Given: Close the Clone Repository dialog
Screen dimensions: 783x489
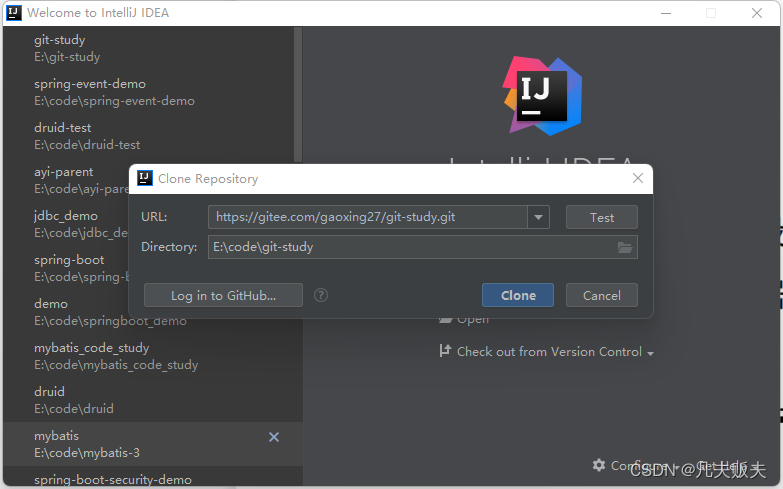Looking at the screenshot, I should click(x=638, y=178).
